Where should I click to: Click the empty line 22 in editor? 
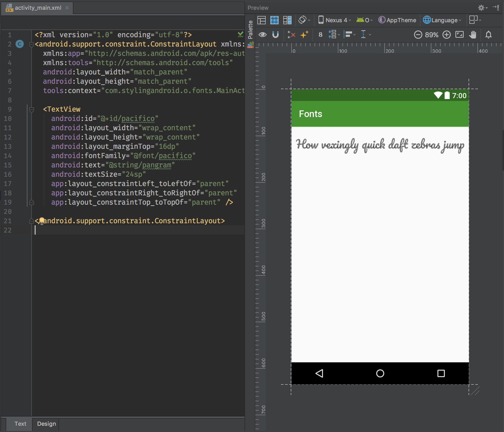[140, 230]
